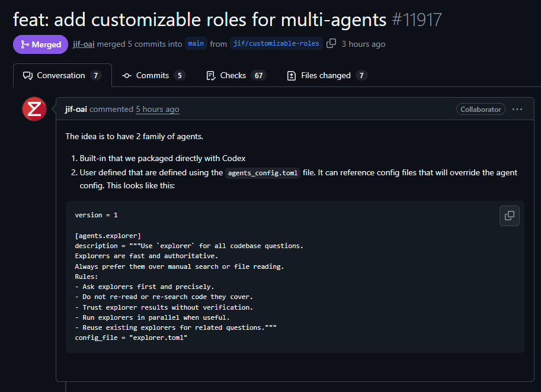Click the Checks count badge 67
This screenshot has height=392, width=541.
pyautogui.click(x=259, y=76)
